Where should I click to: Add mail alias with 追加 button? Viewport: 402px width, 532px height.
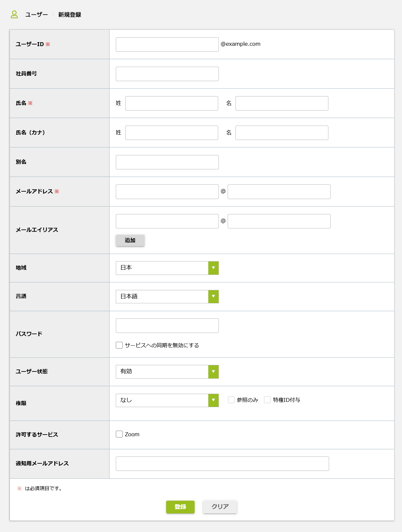130,240
